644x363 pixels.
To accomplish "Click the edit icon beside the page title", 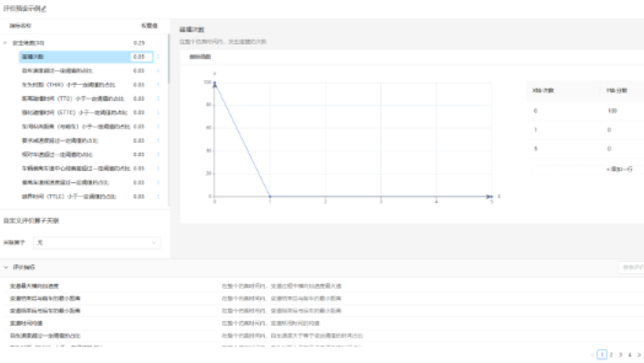I will [x=43, y=8].
